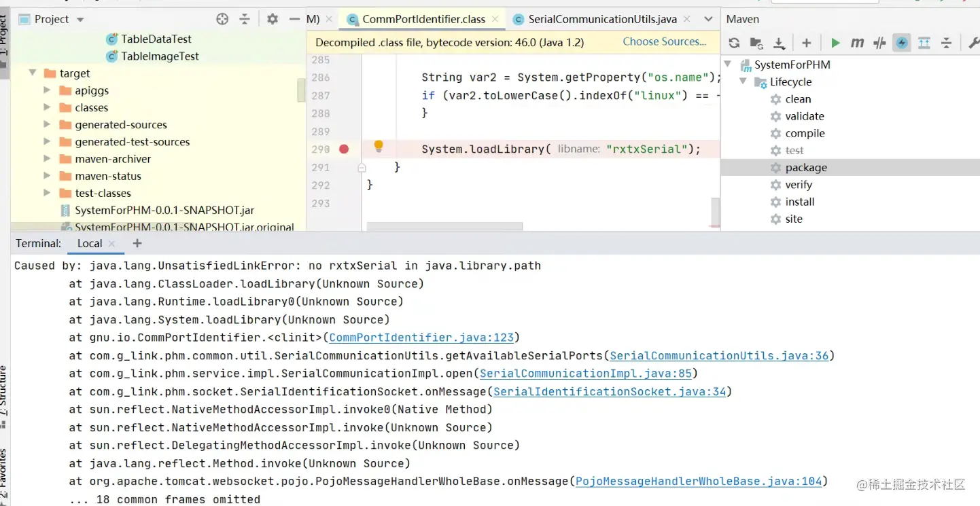Click generate sources and update folders icon
The image size is (980, 506).
point(756,43)
